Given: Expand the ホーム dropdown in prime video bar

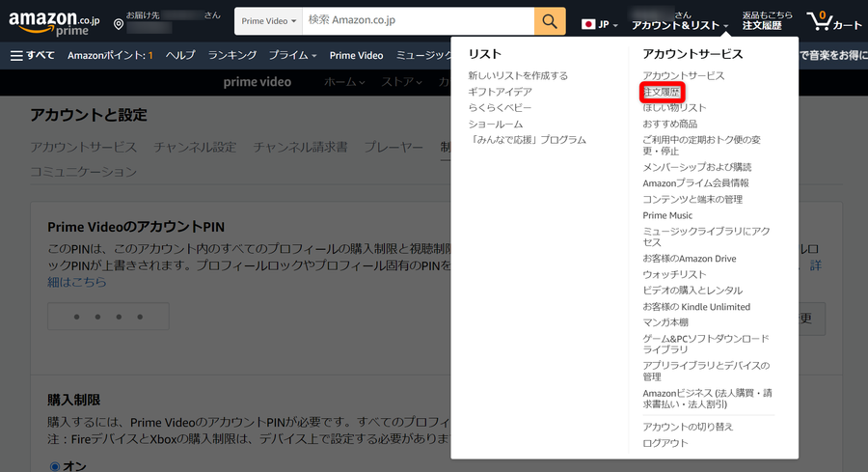Looking at the screenshot, I should coord(344,82).
